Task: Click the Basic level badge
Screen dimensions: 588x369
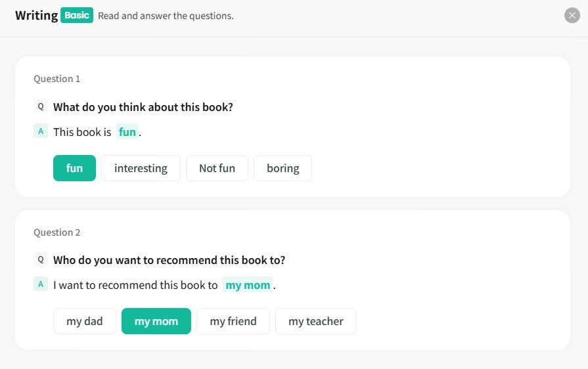Action: (77, 15)
